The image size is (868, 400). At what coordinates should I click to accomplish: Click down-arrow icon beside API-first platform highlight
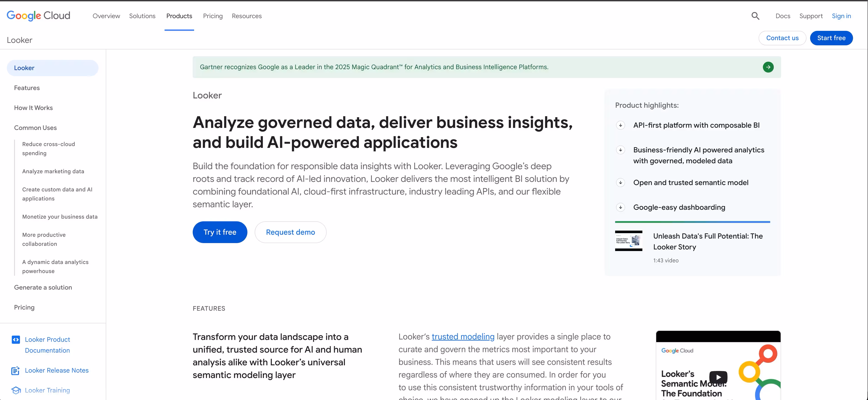tap(620, 125)
